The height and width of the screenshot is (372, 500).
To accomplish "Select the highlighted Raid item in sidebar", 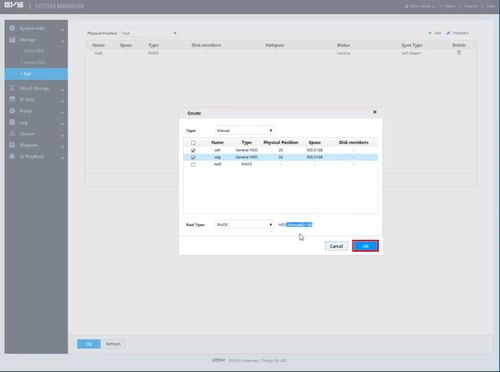I will pos(36,74).
